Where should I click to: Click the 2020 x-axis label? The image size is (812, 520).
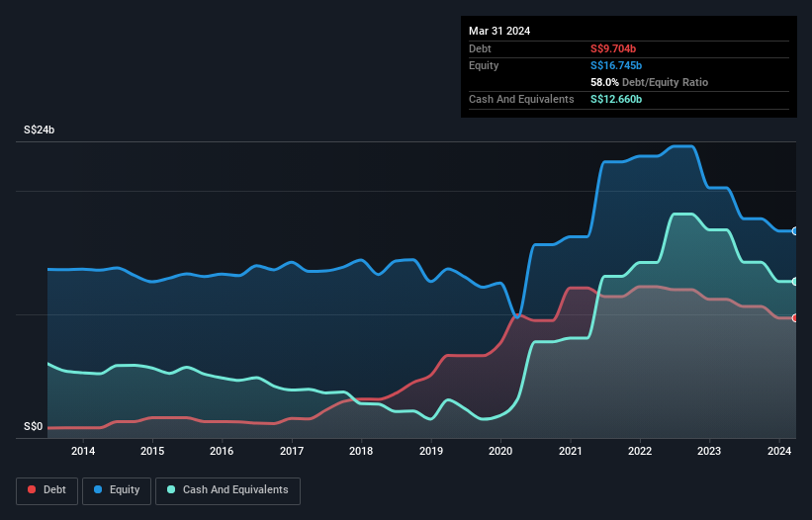(500, 451)
